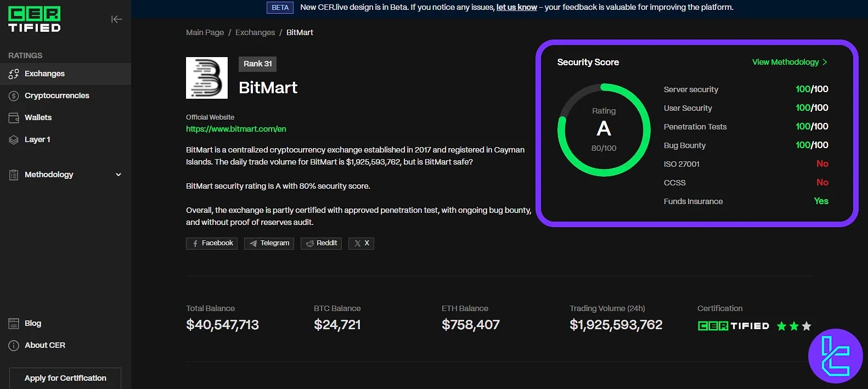Click ETH Balance value $758,407
Screen dimensions: 868x389
(x=471, y=325)
